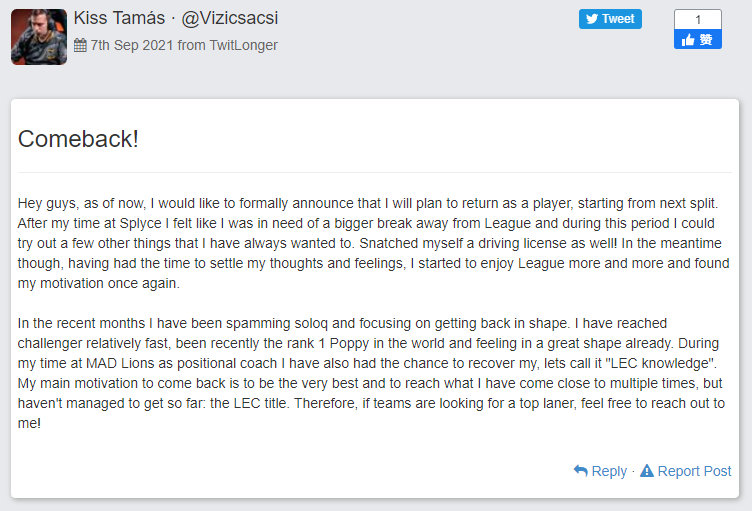Click the Tweet button
Screen dimensions: 752x511
click(610, 19)
